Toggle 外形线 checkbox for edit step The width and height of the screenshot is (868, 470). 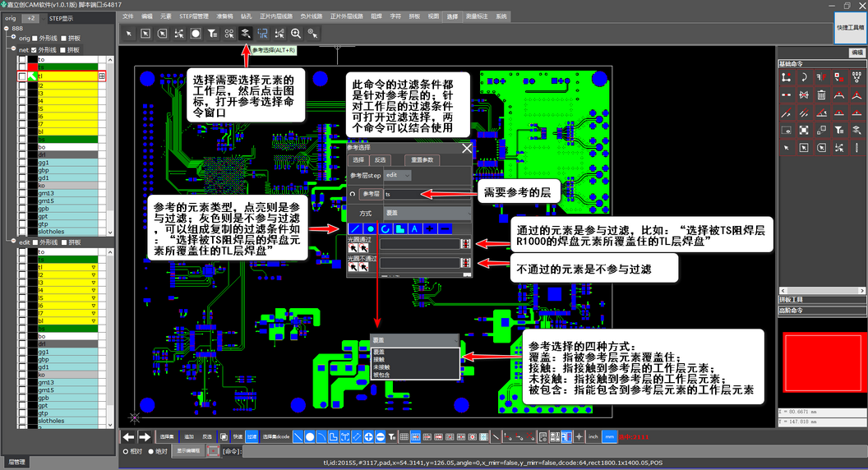(x=35, y=242)
